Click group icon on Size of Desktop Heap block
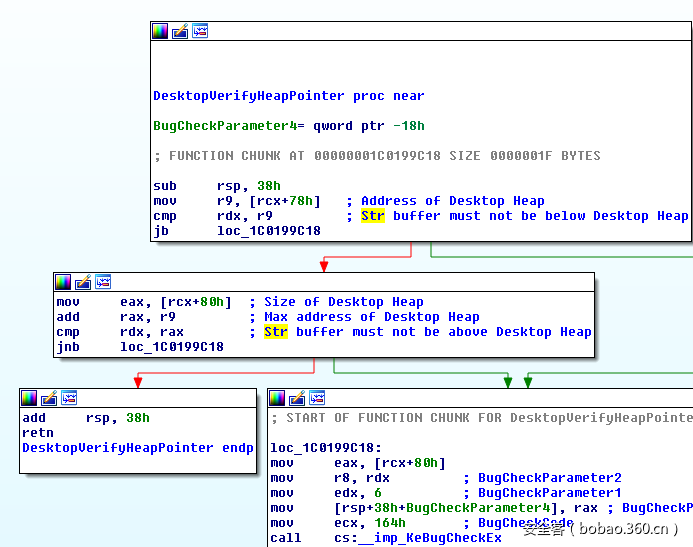 click(x=103, y=282)
